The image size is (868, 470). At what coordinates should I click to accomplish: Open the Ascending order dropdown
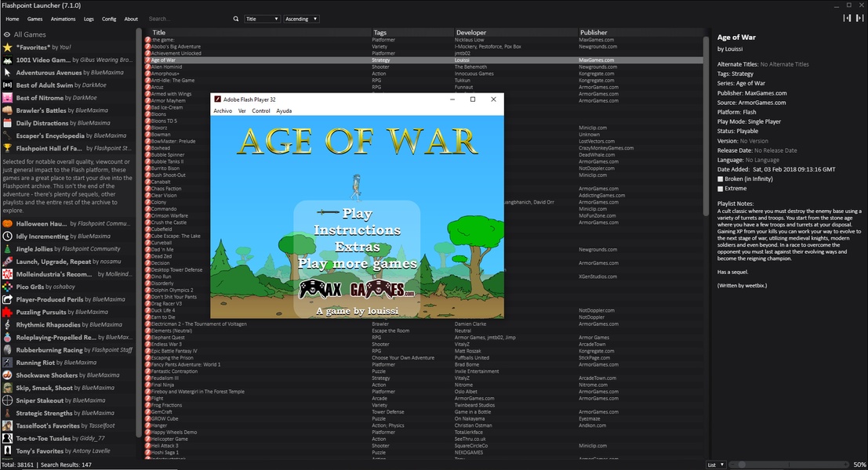coord(301,19)
